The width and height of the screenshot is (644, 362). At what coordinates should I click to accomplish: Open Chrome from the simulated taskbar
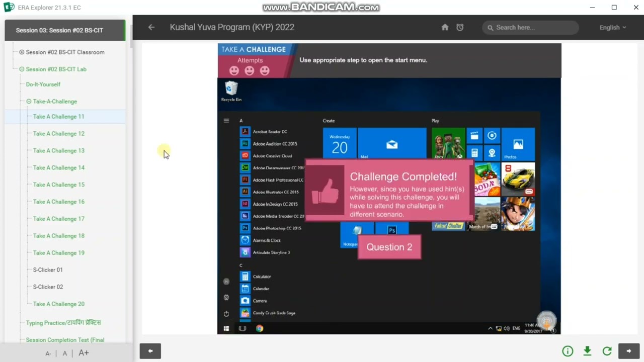tap(260, 328)
